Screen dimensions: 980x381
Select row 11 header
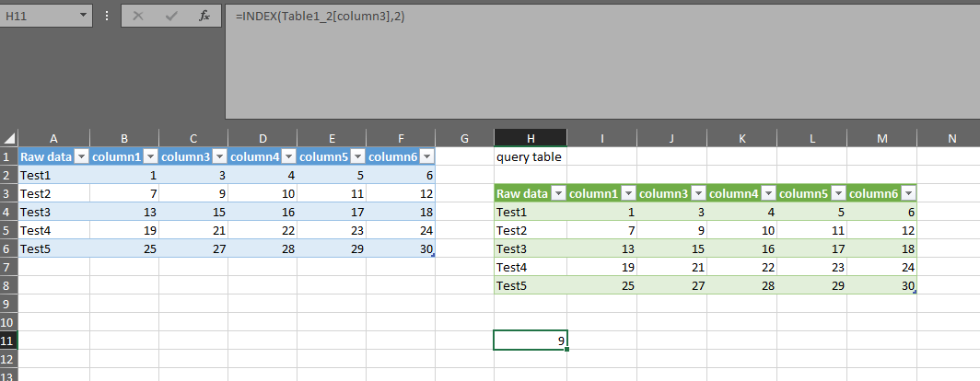(9, 341)
